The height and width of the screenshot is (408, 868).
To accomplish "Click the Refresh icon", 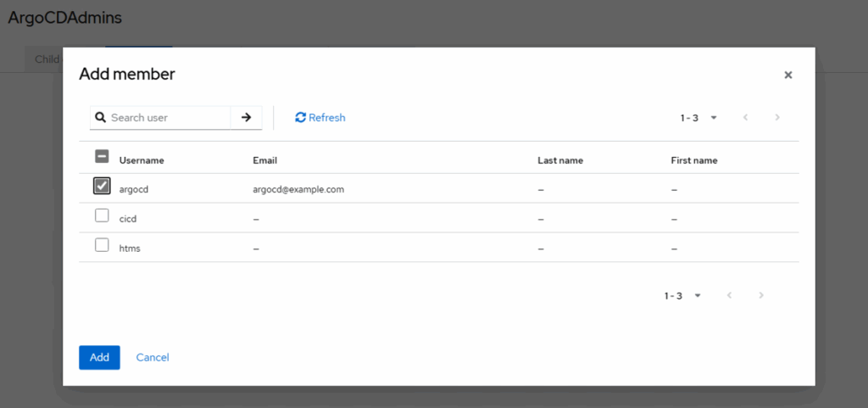I will tap(301, 117).
